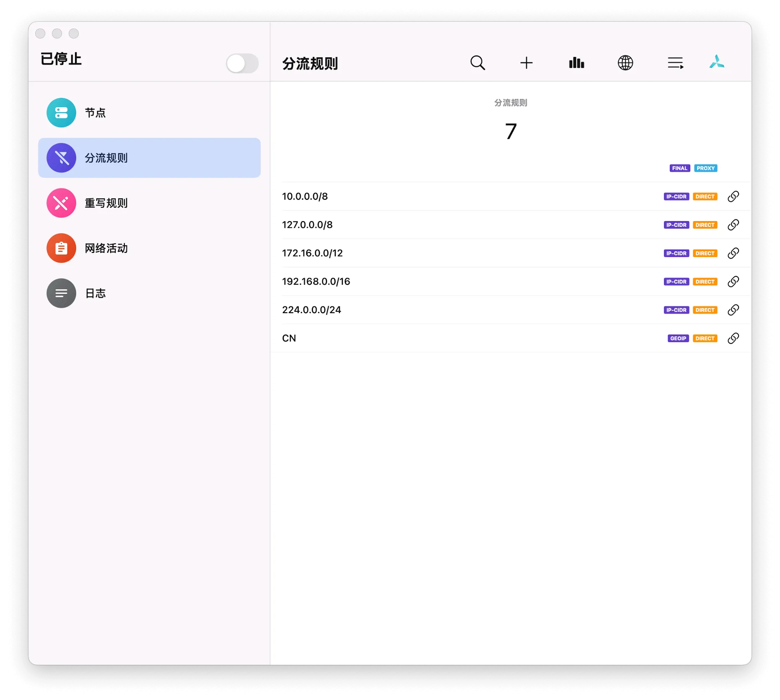
Task: Click the GEOIP badge next to CN
Action: 678,338
